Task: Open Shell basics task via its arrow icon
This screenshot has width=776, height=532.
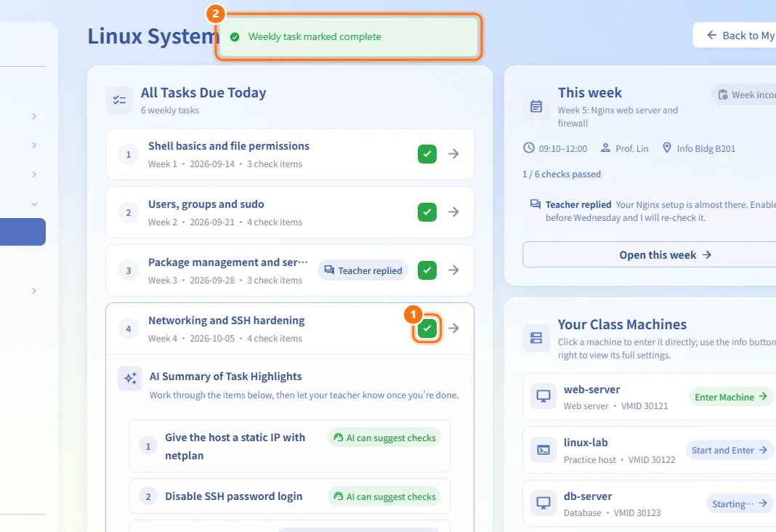Action: click(x=453, y=154)
